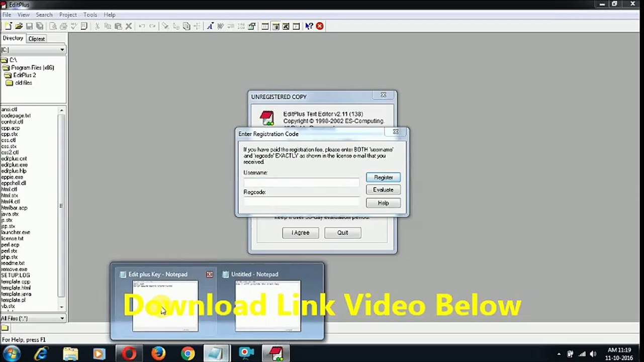This screenshot has height=362, width=644.
Task: Click the system clock showing 11:19
Action: tap(619, 354)
